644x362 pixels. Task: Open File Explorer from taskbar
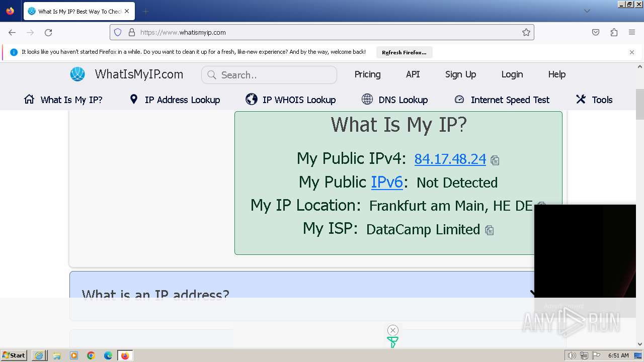point(57,355)
